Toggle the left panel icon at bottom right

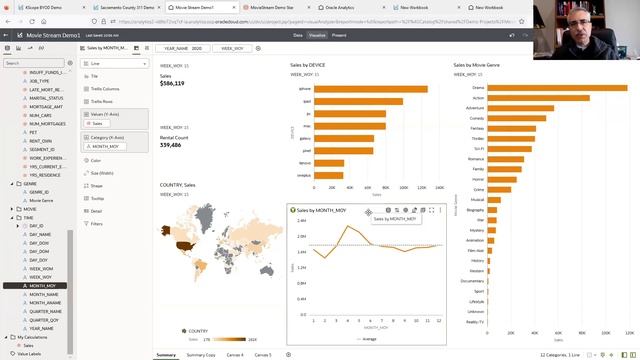pyautogui.click(x=624, y=355)
